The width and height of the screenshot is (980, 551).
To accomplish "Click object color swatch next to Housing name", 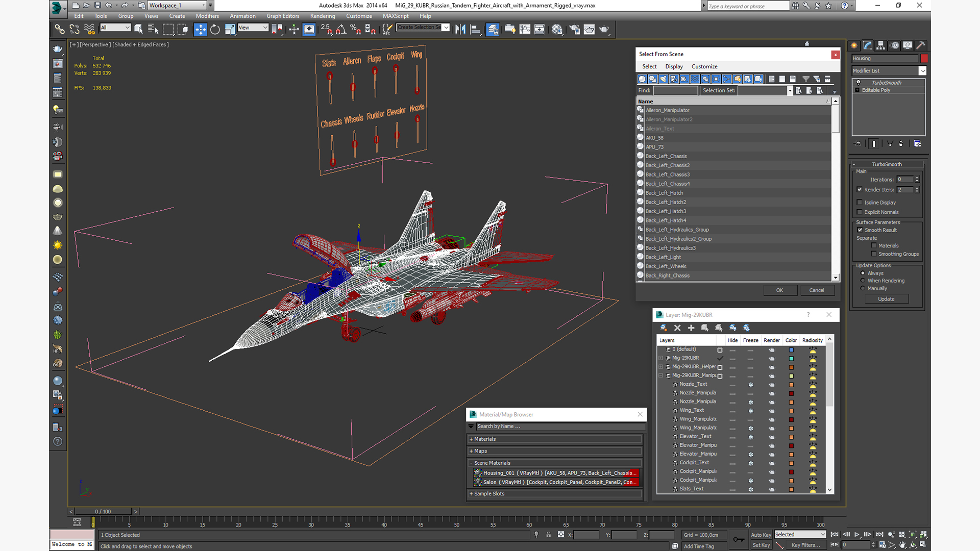I will [x=924, y=59].
